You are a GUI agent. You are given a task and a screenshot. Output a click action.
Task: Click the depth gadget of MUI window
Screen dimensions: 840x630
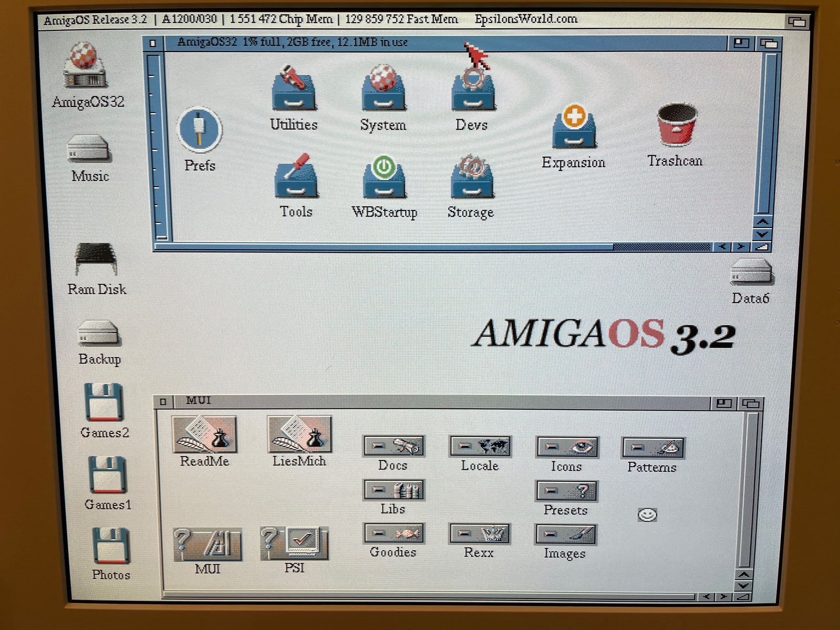(x=751, y=404)
